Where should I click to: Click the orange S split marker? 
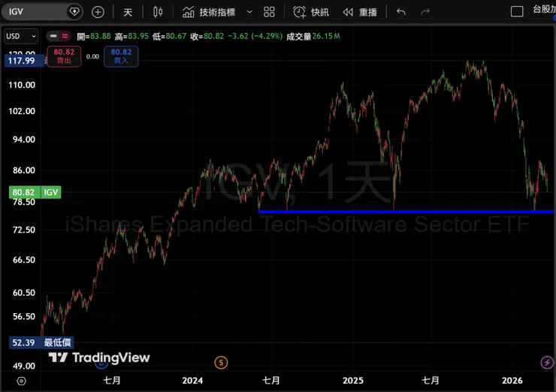click(221, 362)
